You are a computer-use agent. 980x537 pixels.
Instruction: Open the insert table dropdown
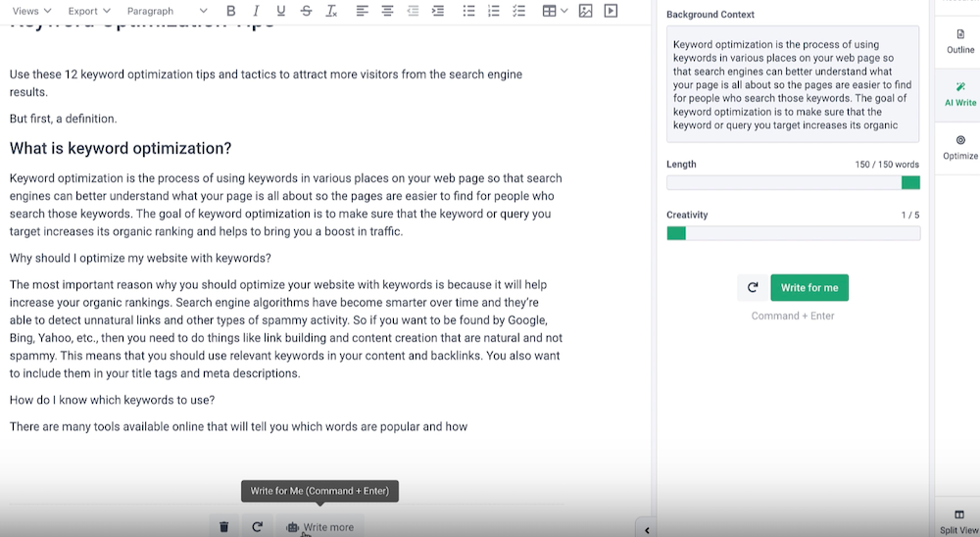tap(555, 11)
